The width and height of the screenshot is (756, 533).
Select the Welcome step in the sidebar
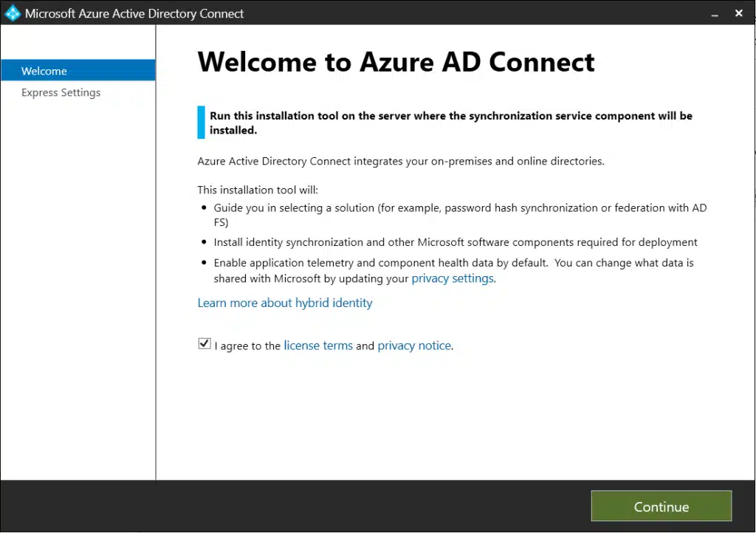coord(44,71)
